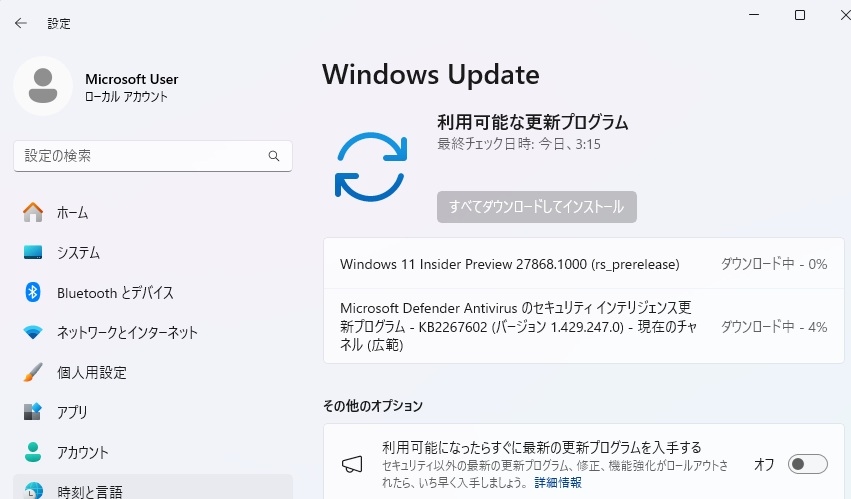The height and width of the screenshot is (499, 851).
Task: Select ネットワークとインターネット in the sidebar
Action: [x=127, y=332]
